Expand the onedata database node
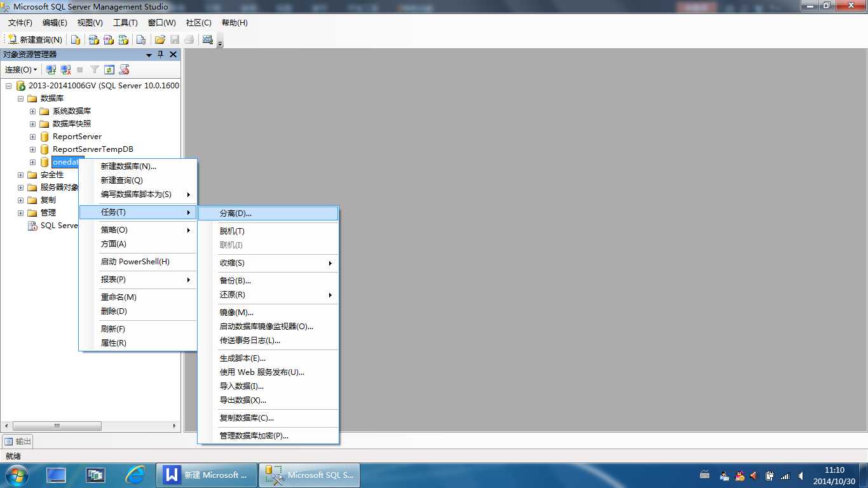Screen dimensions: 868x488 32,162
